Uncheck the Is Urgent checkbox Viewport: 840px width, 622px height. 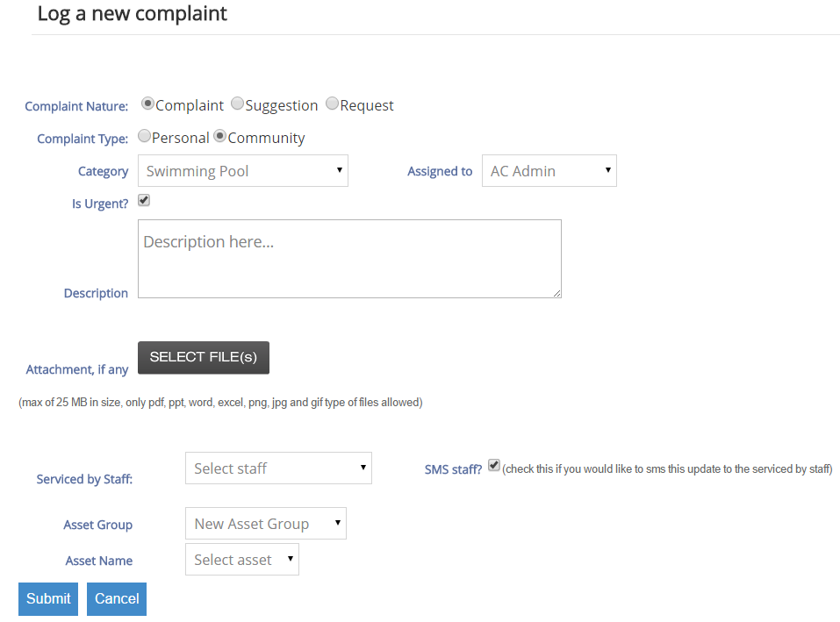click(x=143, y=200)
